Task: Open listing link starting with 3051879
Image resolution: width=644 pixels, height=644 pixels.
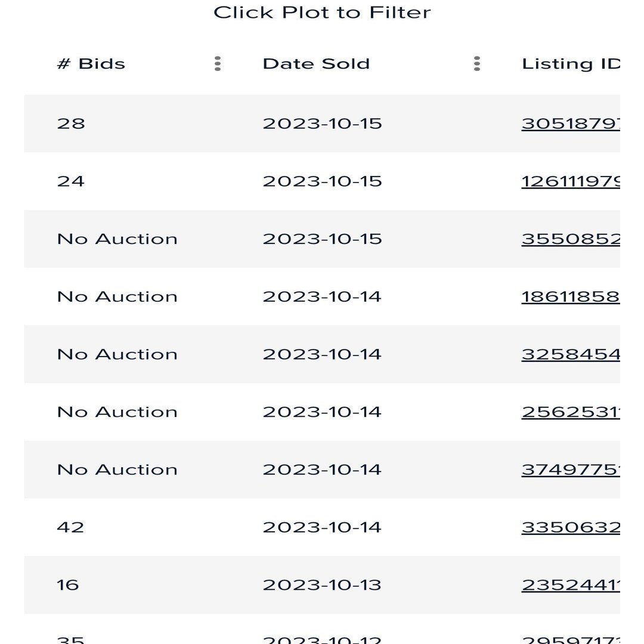Action: (571, 123)
